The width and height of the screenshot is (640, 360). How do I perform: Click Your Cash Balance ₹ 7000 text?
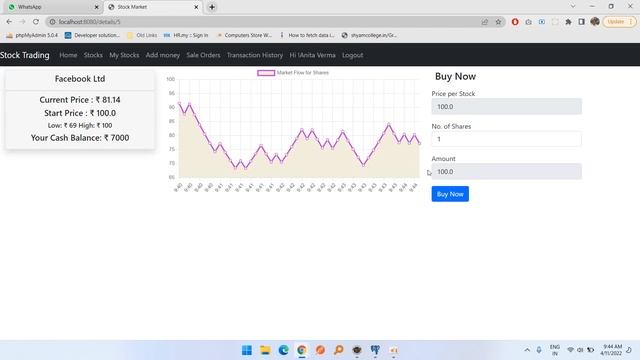click(x=80, y=138)
